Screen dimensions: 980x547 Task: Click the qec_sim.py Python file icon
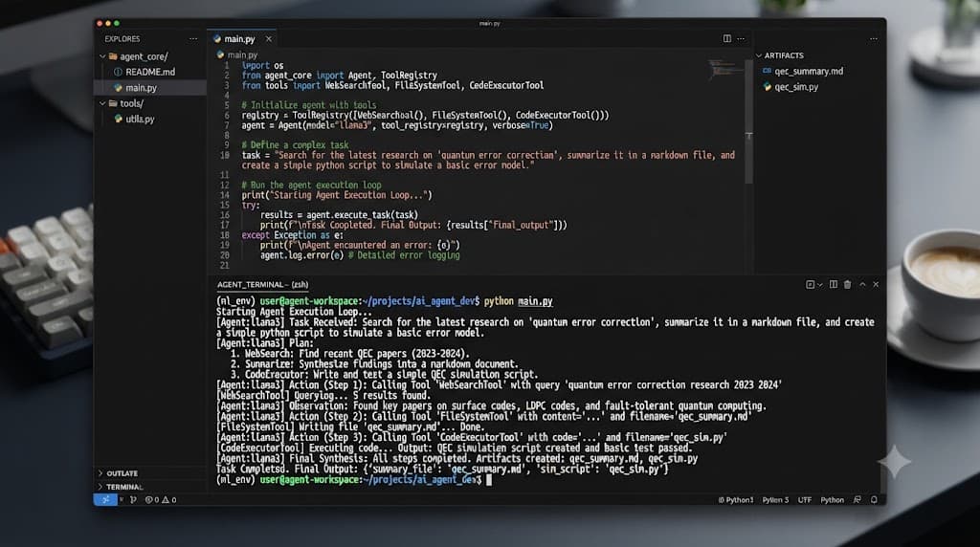(x=767, y=87)
